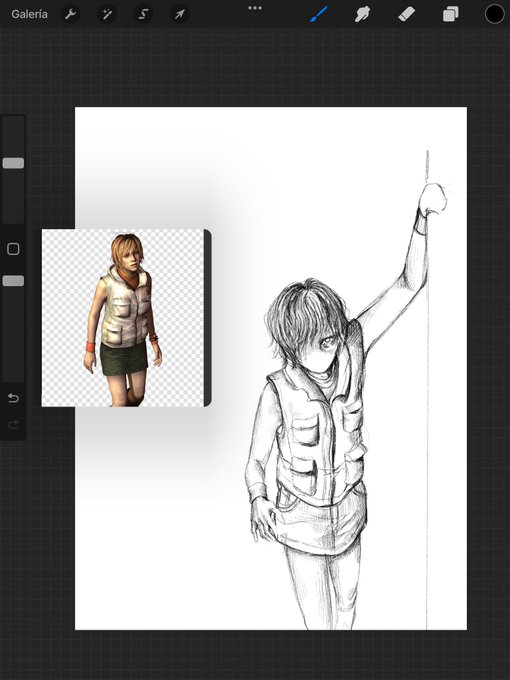Tap the floating reference image window

[123, 318]
